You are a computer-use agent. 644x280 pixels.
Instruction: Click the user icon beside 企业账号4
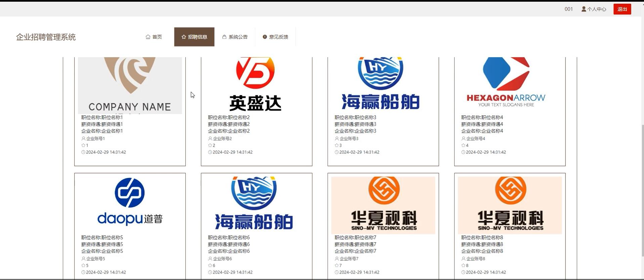463,138
